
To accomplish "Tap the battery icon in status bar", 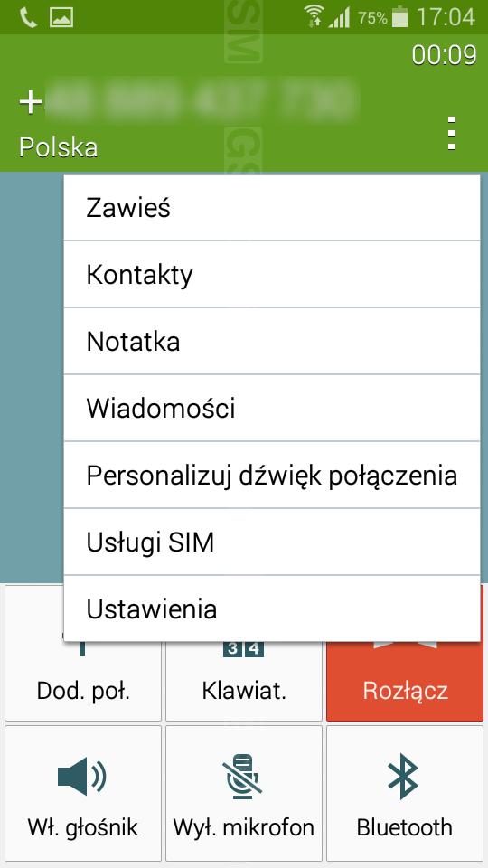I will (x=399, y=17).
